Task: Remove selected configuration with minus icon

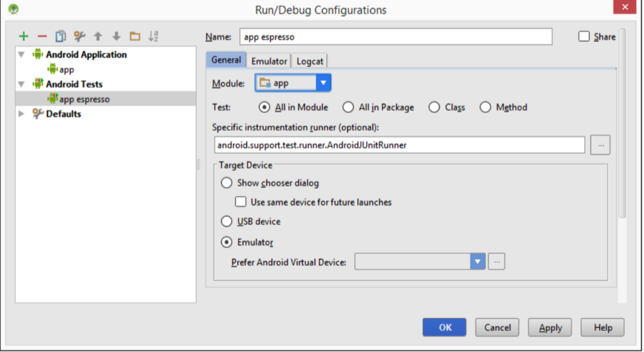Action: tap(42, 36)
